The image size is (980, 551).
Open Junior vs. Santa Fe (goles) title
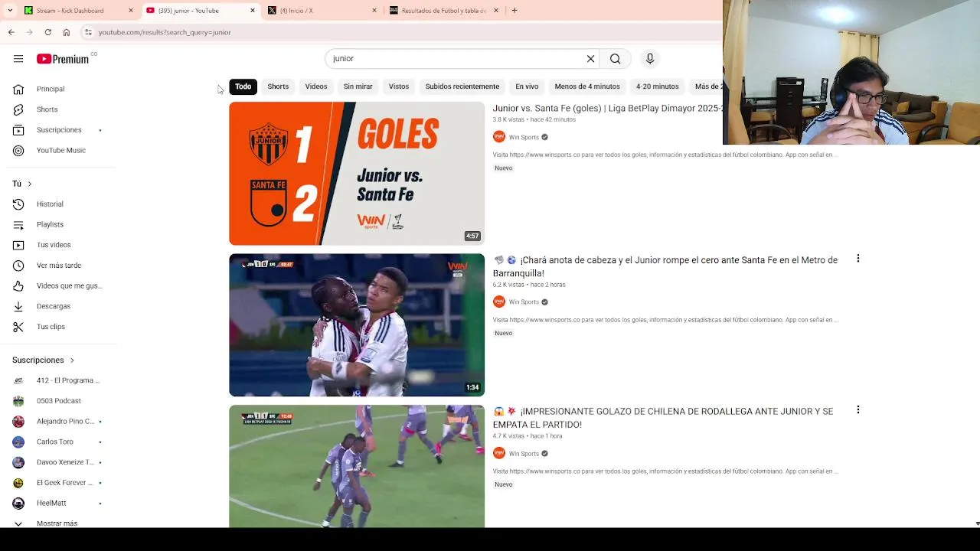[x=607, y=109]
